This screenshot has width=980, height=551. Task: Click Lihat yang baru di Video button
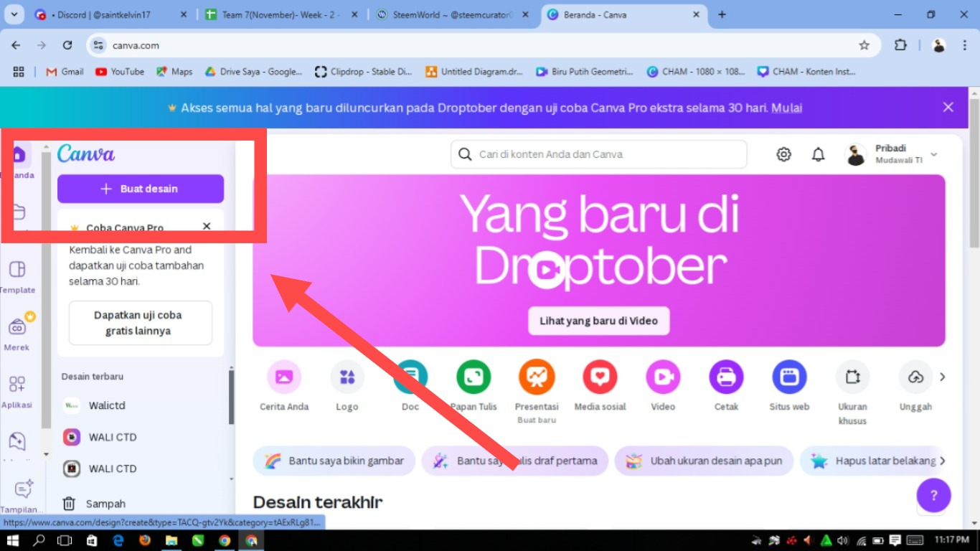[599, 321]
